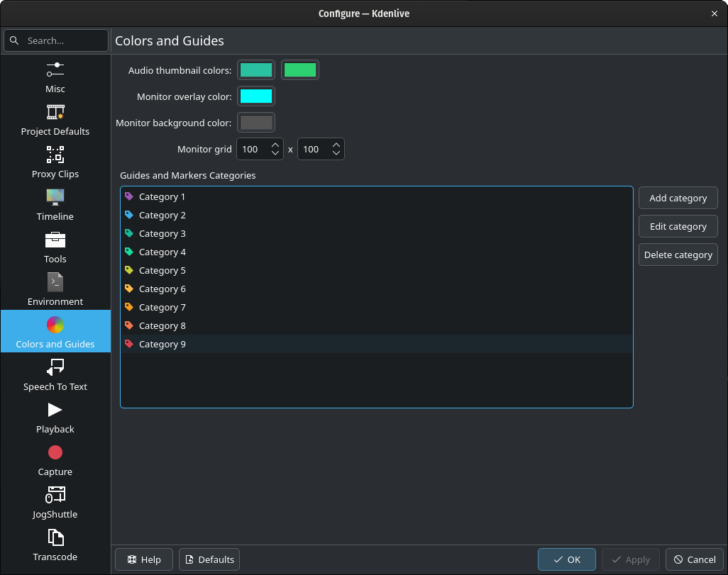Image resolution: width=728 pixels, height=575 pixels.
Task: Change the Monitor background color swatch
Action: coord(256,123)
